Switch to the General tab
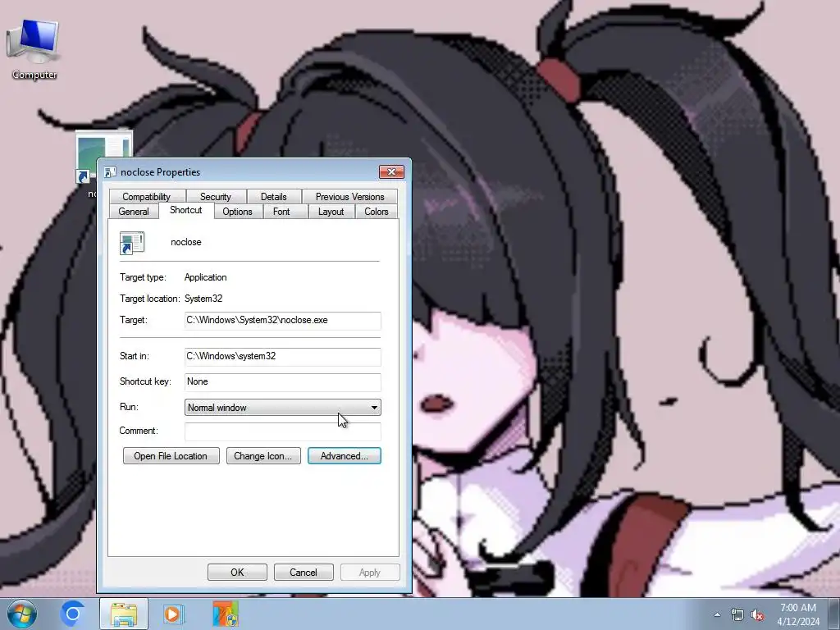840x630 pixels. click(x=134, y=212)
